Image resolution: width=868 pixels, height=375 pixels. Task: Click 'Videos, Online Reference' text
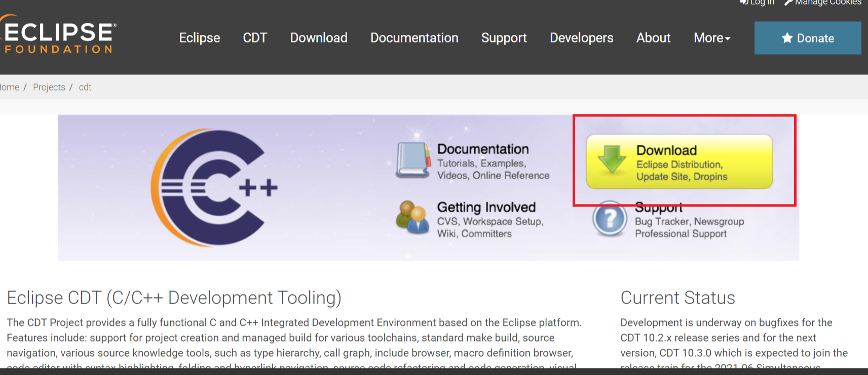click(493, 176)
